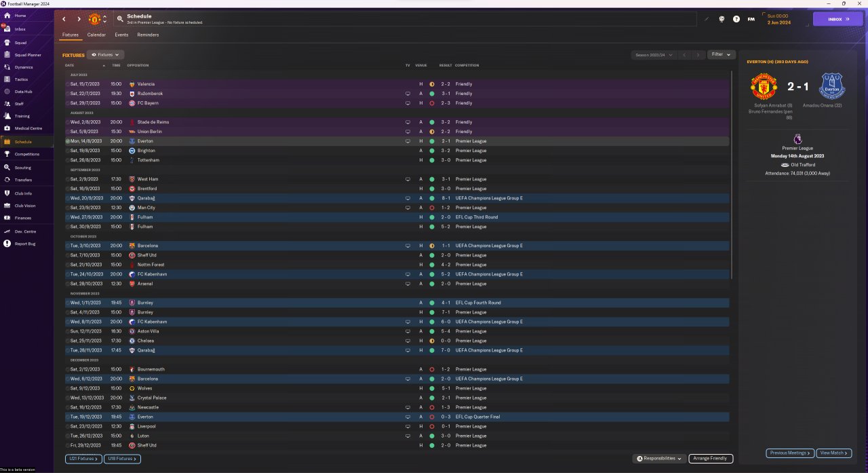Open Inbox from the left sidebar
This screenshot has width=868, height=473.
coord(7,29)
